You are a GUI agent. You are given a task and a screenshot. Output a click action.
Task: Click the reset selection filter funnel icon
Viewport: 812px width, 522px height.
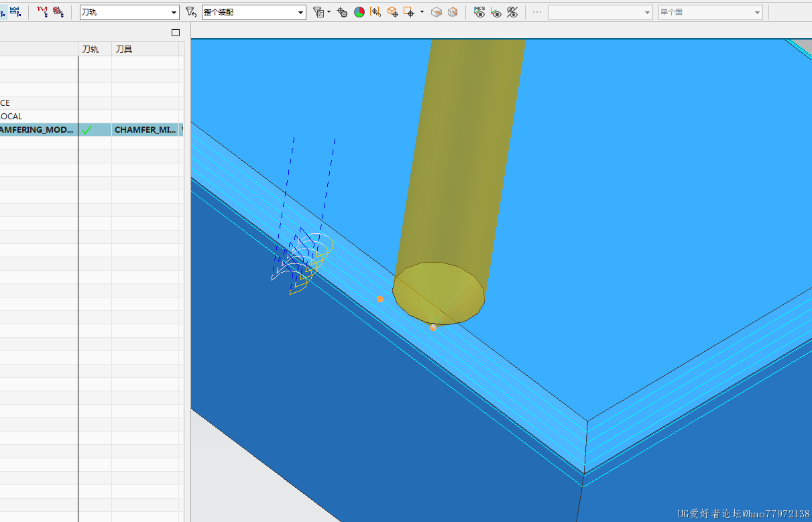(x=190, y=12)
